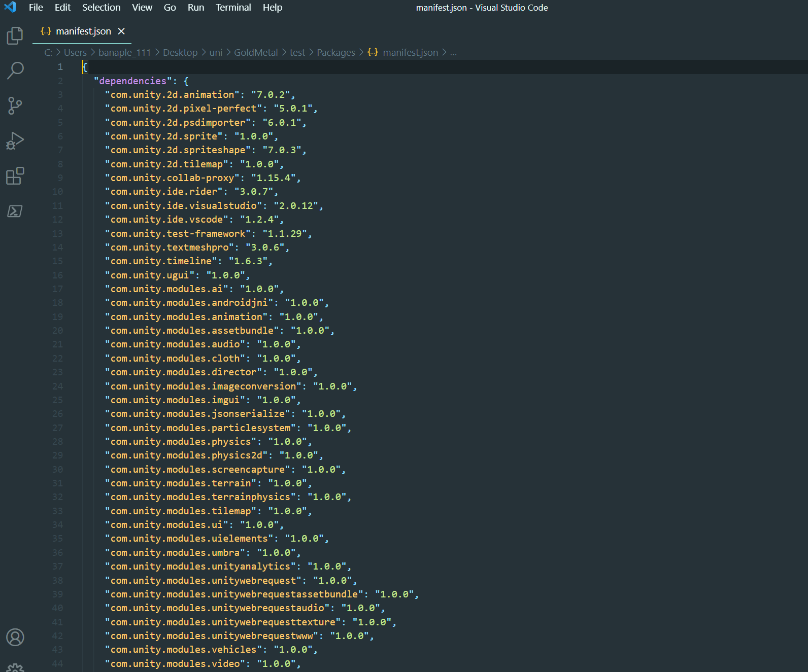
Task: Click "com.unity.2d.psdimporter" key text
Action: tap(178, 123)
